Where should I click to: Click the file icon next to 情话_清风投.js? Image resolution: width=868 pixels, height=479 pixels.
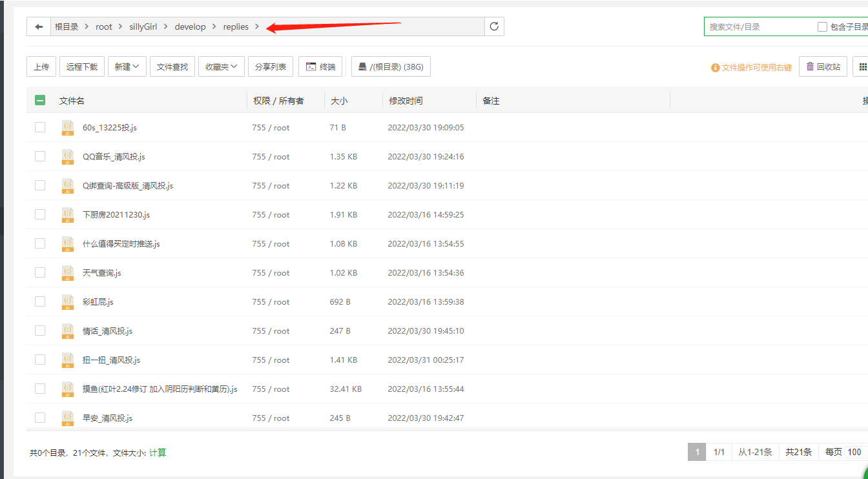tap(68, 331)
